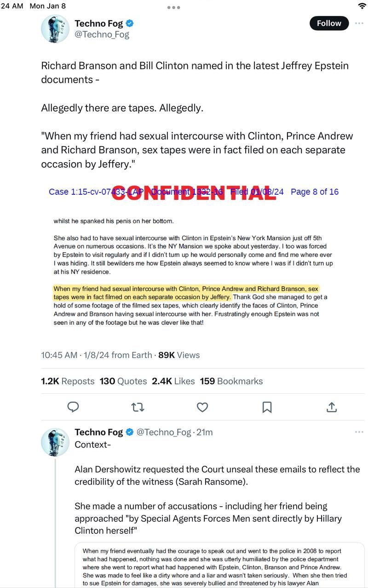
Task: Open more options on main post
Action: tap(359, 23)
